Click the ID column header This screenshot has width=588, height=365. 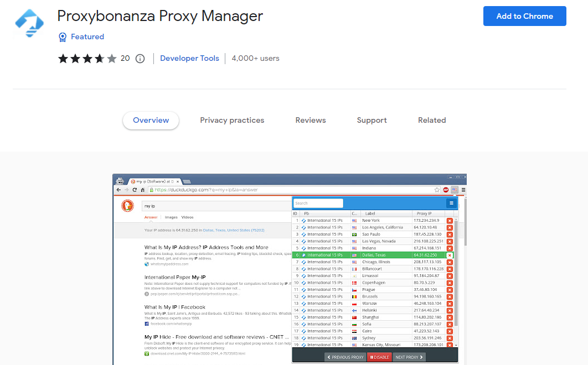(x=296, y=213)
